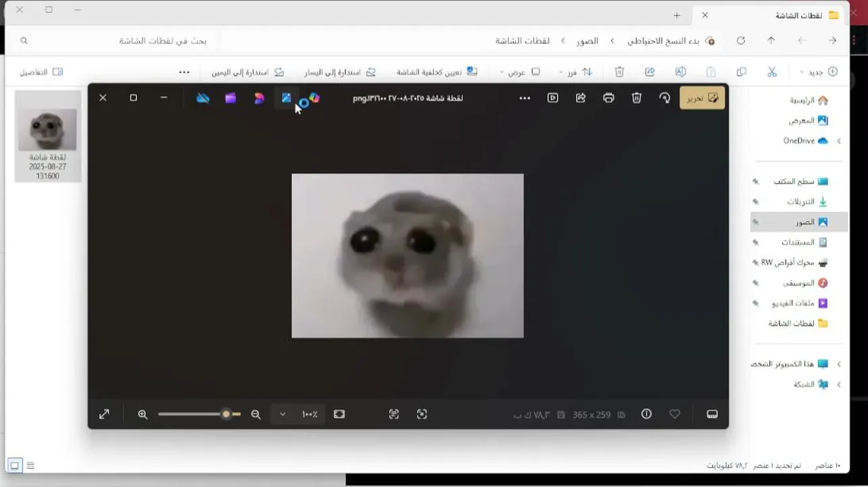Viewport: 868px width, 487px height.
Task: Switch Explorer to details list view icon
Action: tap(30, 465)
